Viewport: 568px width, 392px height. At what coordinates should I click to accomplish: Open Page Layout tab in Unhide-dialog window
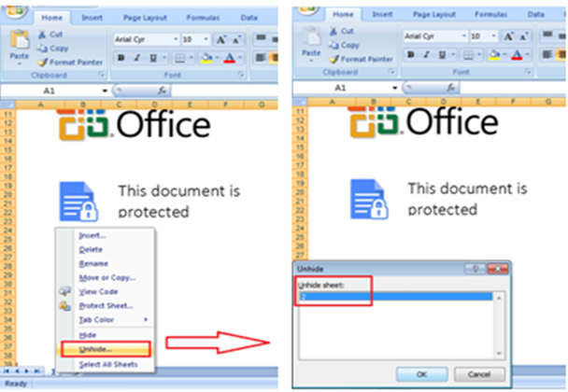pyautogui.click(x=434, y=15)
